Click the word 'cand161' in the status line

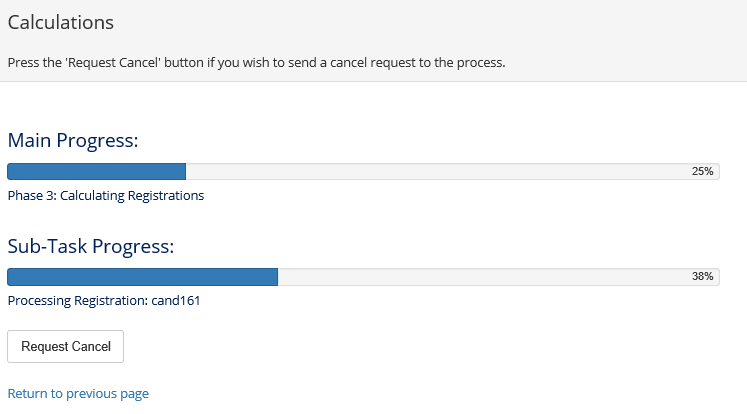tap(176, 300)
